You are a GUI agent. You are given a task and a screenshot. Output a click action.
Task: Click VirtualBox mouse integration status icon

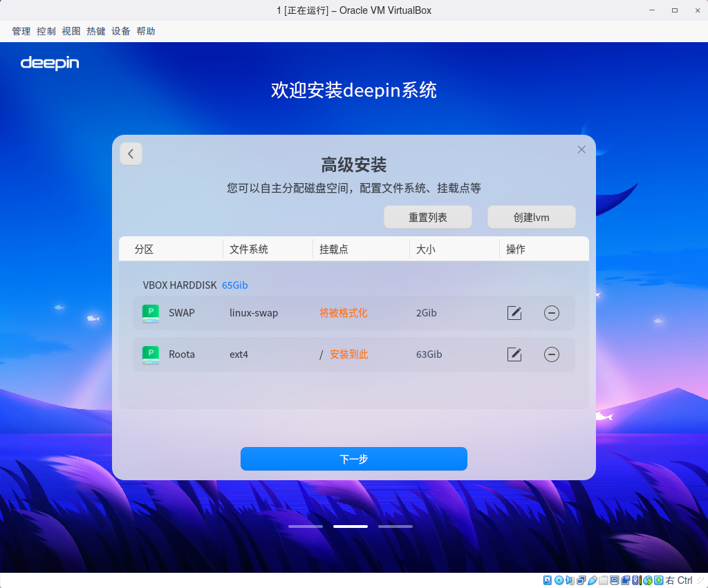pyautogui.click(x=647, y=580)
